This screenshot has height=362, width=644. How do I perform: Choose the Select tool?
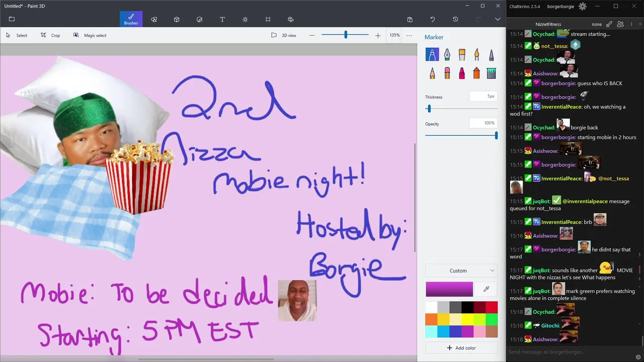pos(16,35)
